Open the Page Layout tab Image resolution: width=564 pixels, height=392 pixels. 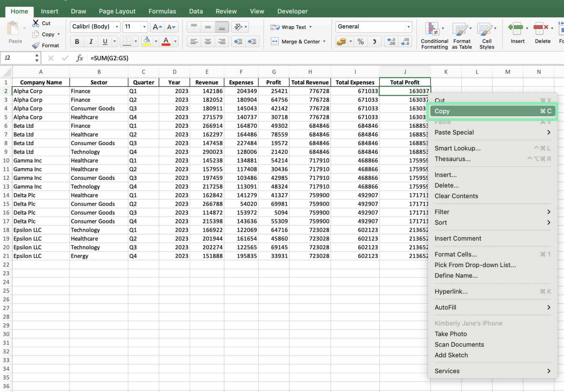tap(117, 11)
